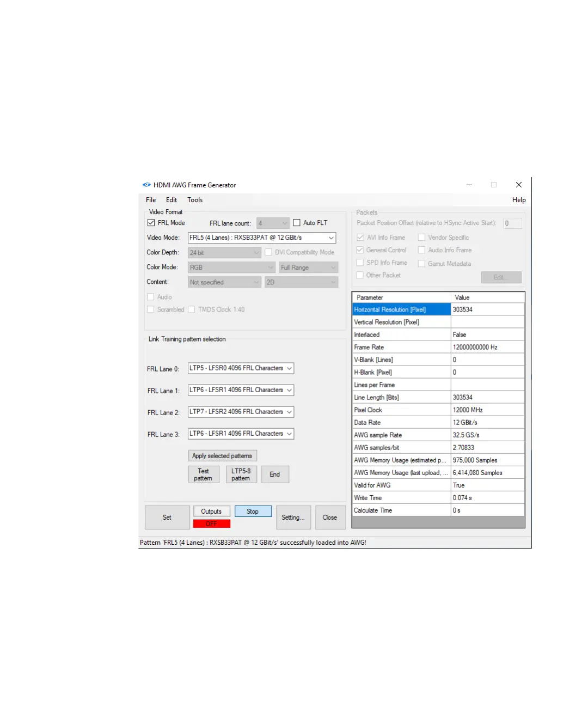Select the V-Blank [Lines] row
The height and width of the screenshot is (706, 588).
(x=438, y=360)
